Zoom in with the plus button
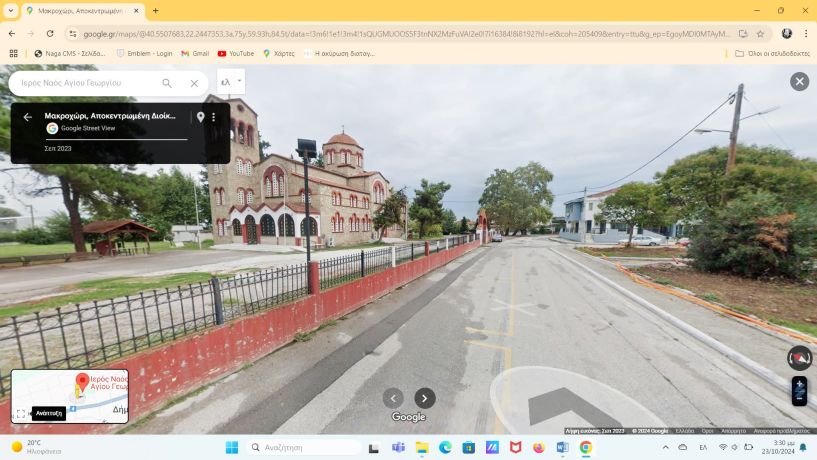817x460 pixels. [x=799, y=385]
